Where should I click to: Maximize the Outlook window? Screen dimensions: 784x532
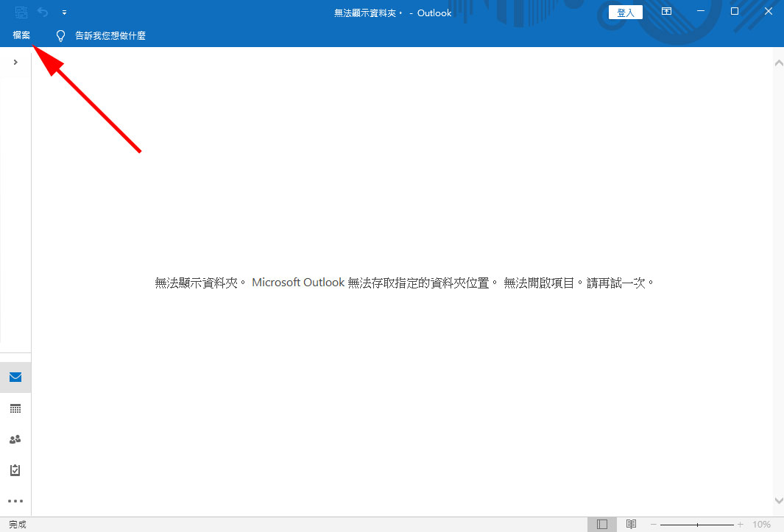click(735, 11)
